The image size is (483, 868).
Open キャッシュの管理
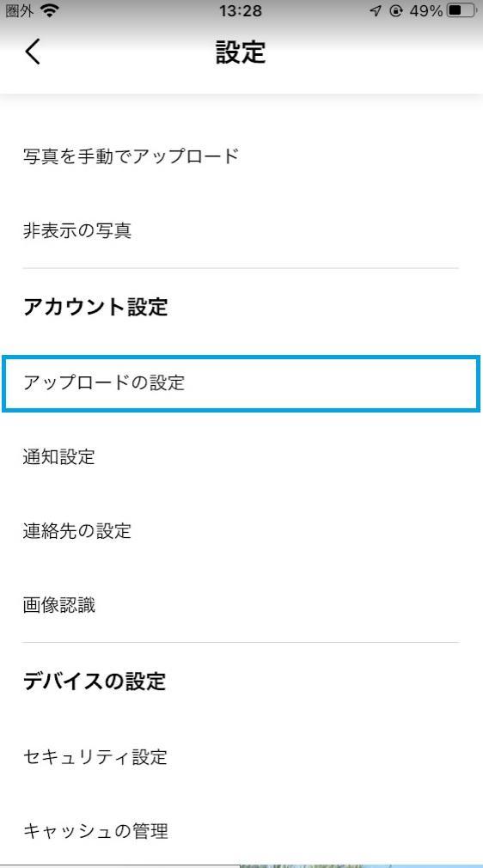[241, 831]
